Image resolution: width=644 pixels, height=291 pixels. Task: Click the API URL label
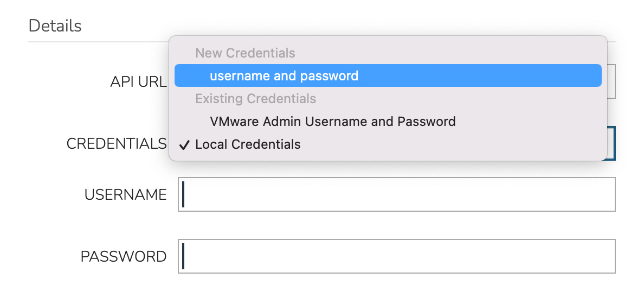point(138,81)
